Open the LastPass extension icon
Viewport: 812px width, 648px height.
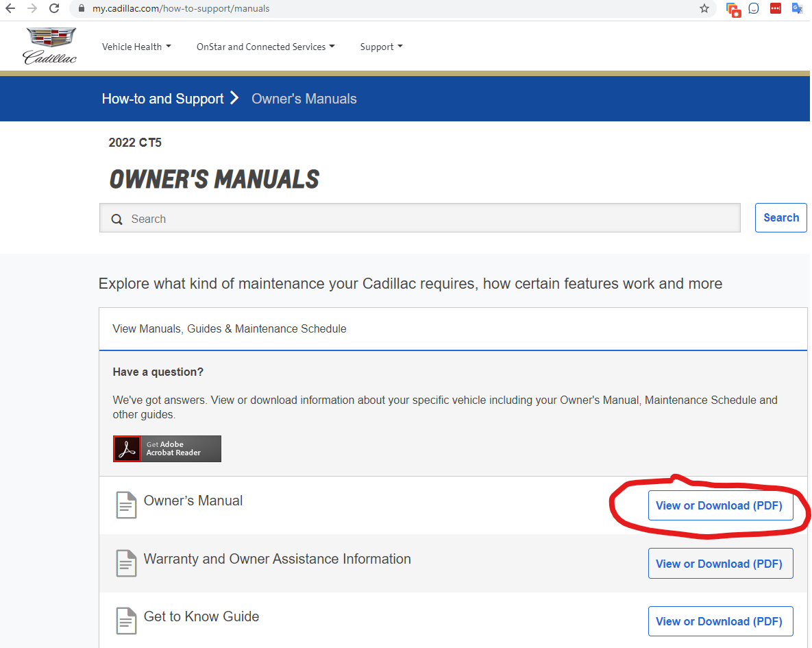(775, 9)
